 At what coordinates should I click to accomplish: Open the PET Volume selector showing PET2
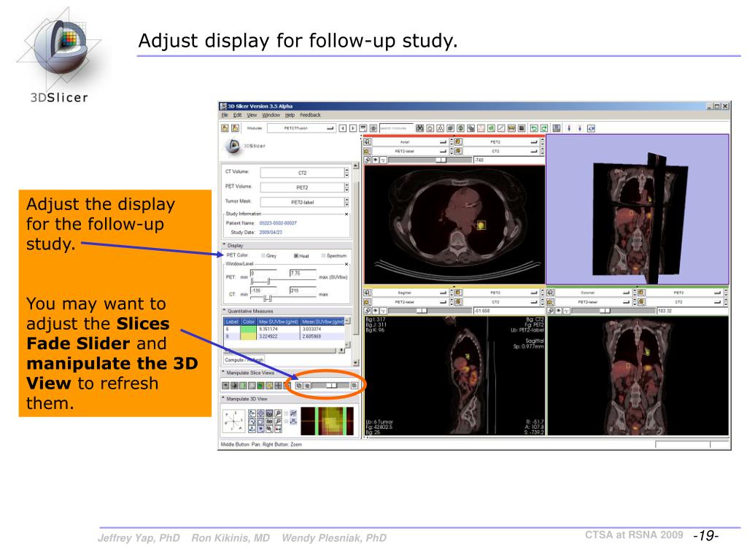click(304, 187)
